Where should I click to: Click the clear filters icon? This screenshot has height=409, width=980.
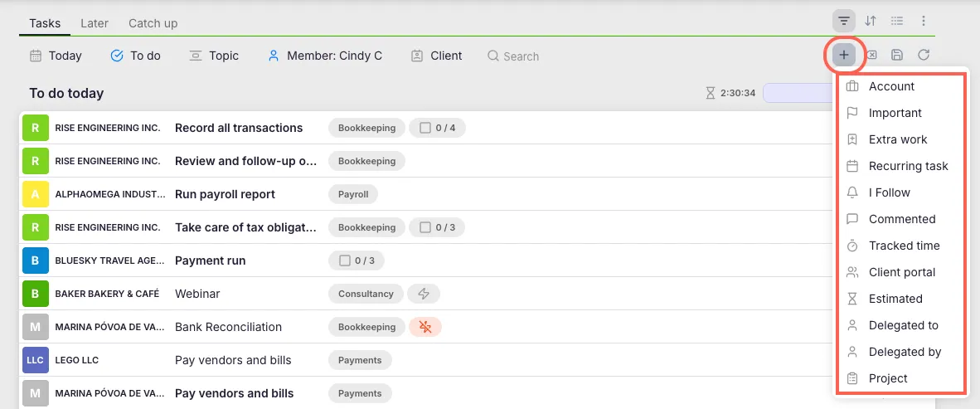pos(871,56)
